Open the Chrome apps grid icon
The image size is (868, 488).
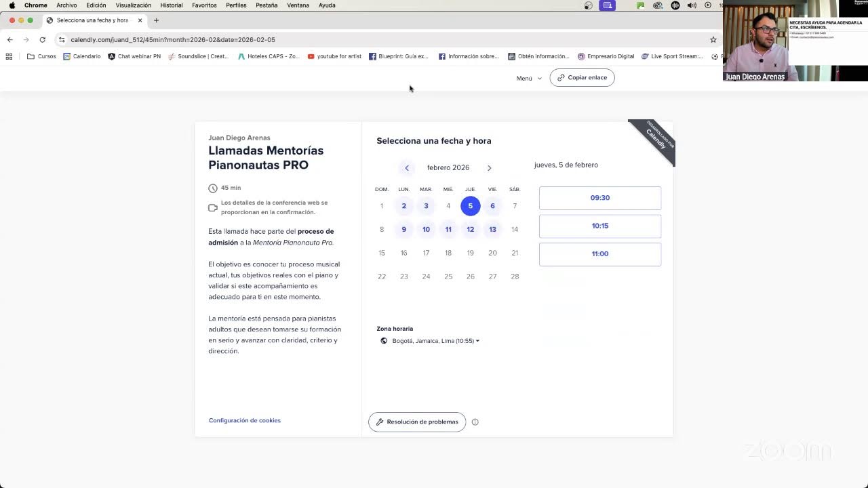click(9, 56)
